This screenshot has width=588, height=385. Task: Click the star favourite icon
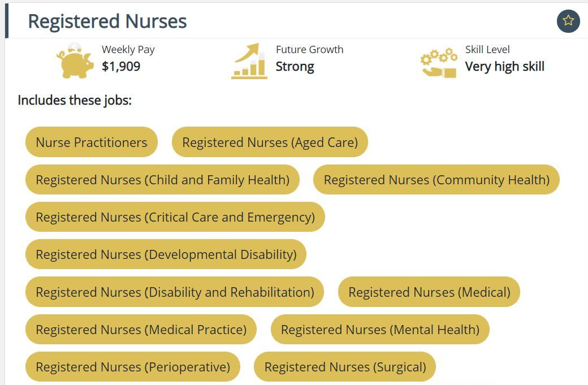[x=568, y=21]
